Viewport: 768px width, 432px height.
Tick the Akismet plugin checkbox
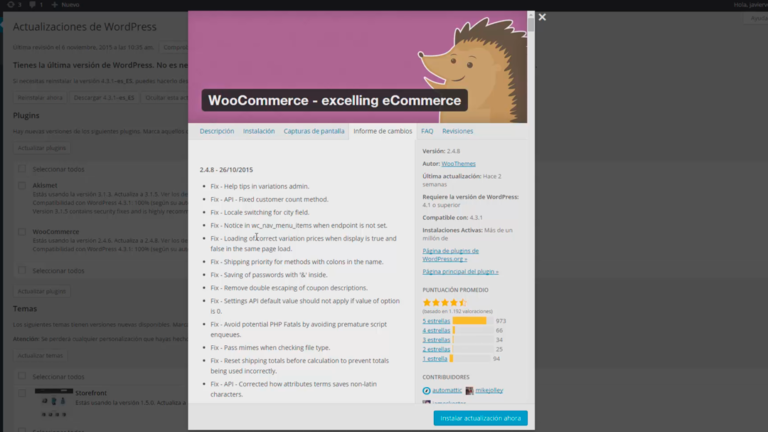coord(22,185)
